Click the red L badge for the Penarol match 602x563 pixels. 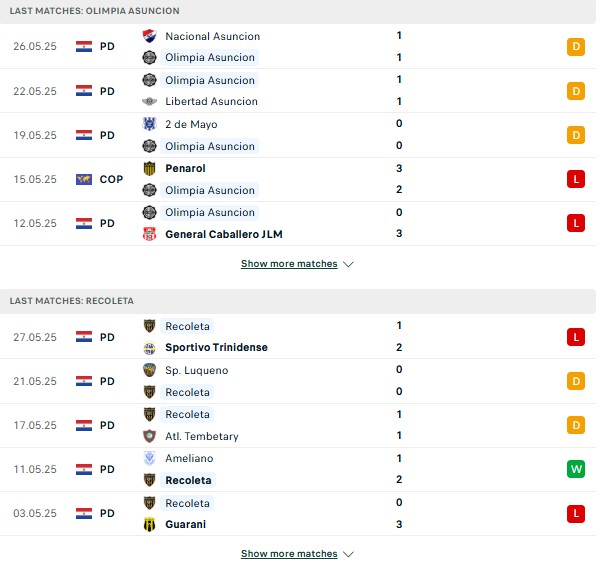[x=576, y=179]
